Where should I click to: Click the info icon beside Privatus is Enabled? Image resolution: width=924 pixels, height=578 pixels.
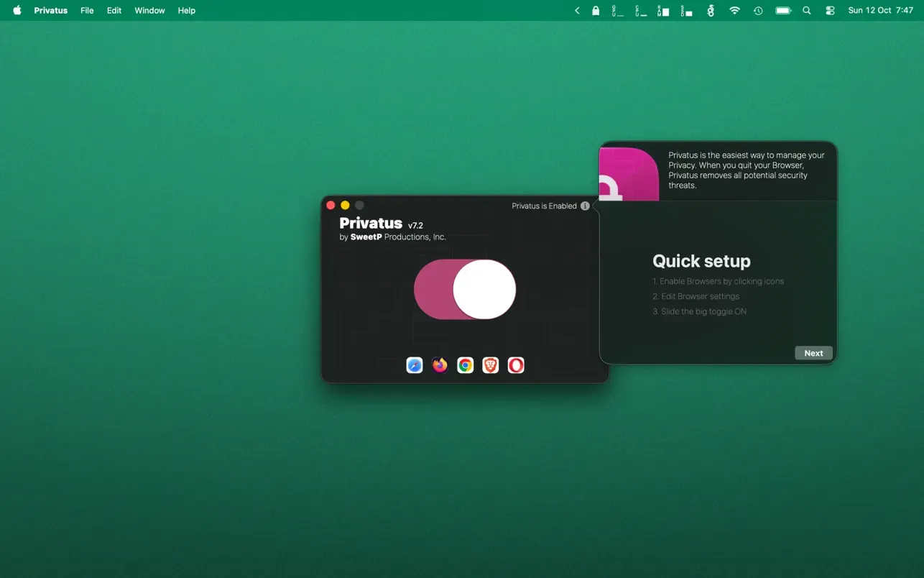pyautogui.click(x=585, y=206)
